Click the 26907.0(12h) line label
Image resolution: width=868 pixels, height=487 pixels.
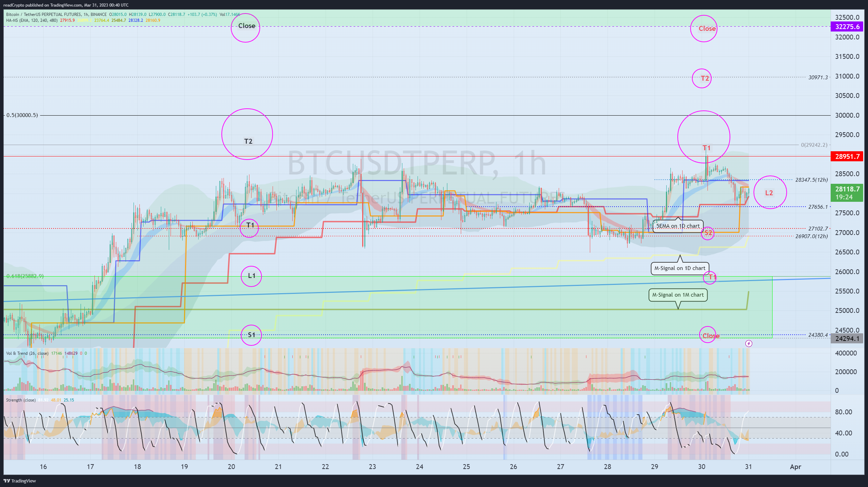click(x=812, y=236)
